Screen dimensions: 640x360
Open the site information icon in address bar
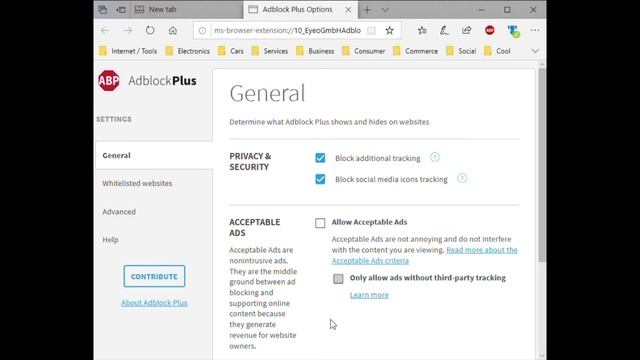(202, 31)
